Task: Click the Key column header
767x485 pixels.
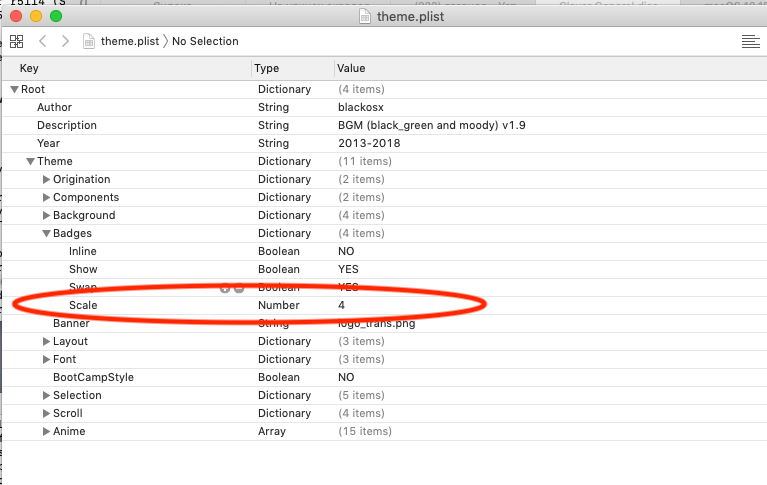Action: (29, 69)
